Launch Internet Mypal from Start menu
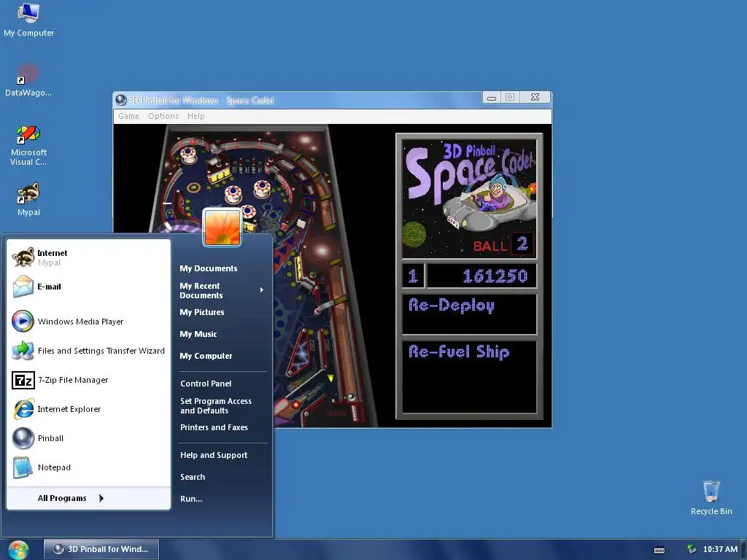This screenshot has width=747, height=560. pos(88,257)
